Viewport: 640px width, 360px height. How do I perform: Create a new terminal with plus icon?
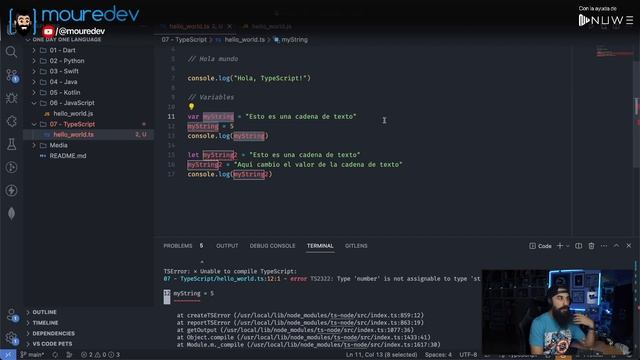pyautogui.click(x=560, y=246)
